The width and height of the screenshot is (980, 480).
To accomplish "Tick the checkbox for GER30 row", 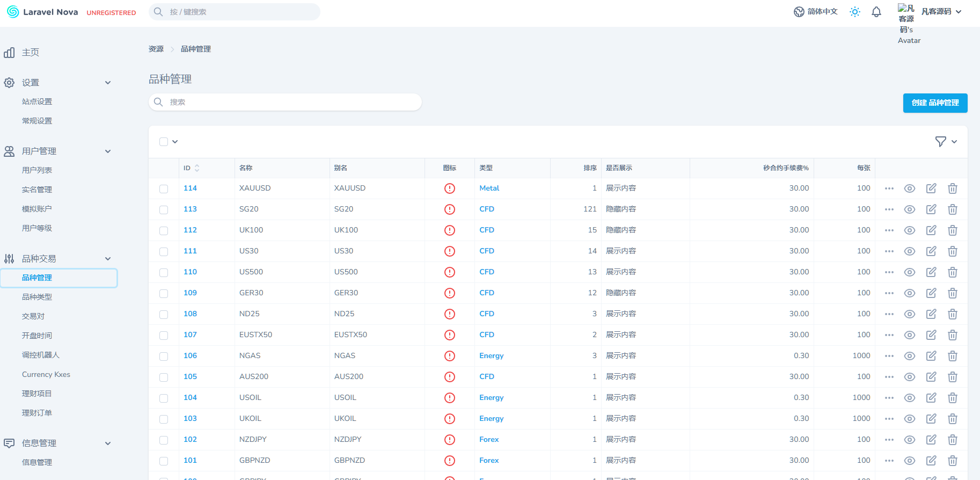I will coord(164,294).
